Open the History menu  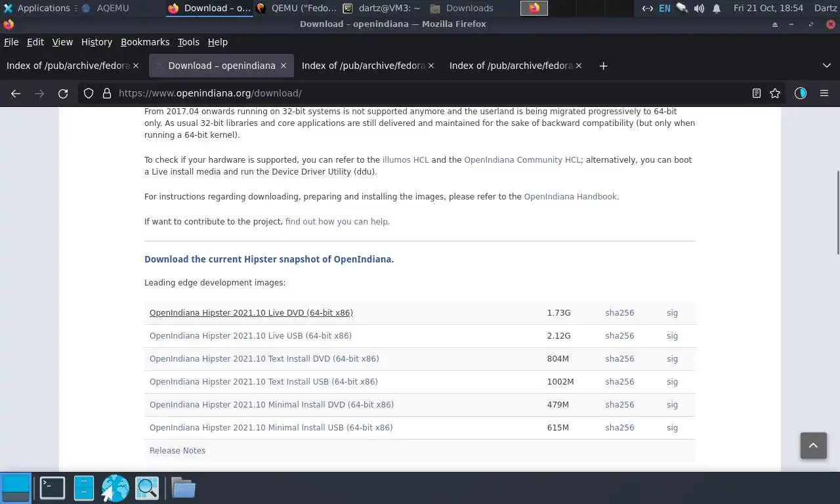tap(96, 42)
